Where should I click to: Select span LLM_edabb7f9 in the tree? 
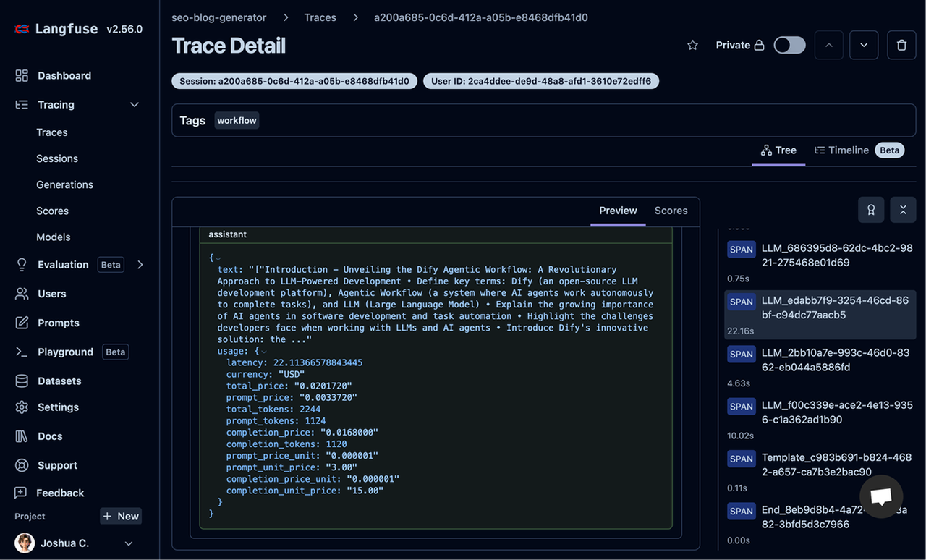click(x=820, y=315)
